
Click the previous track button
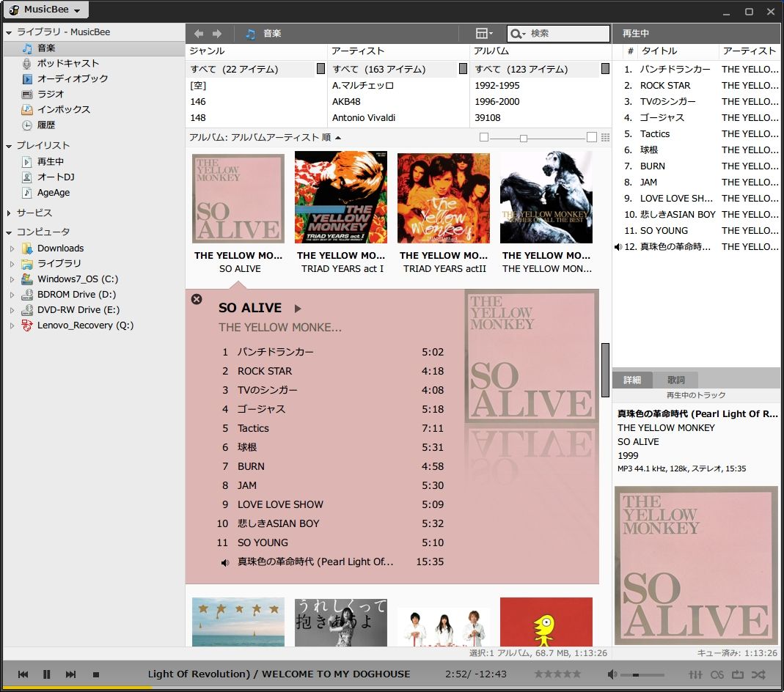(x=23, y=674)
